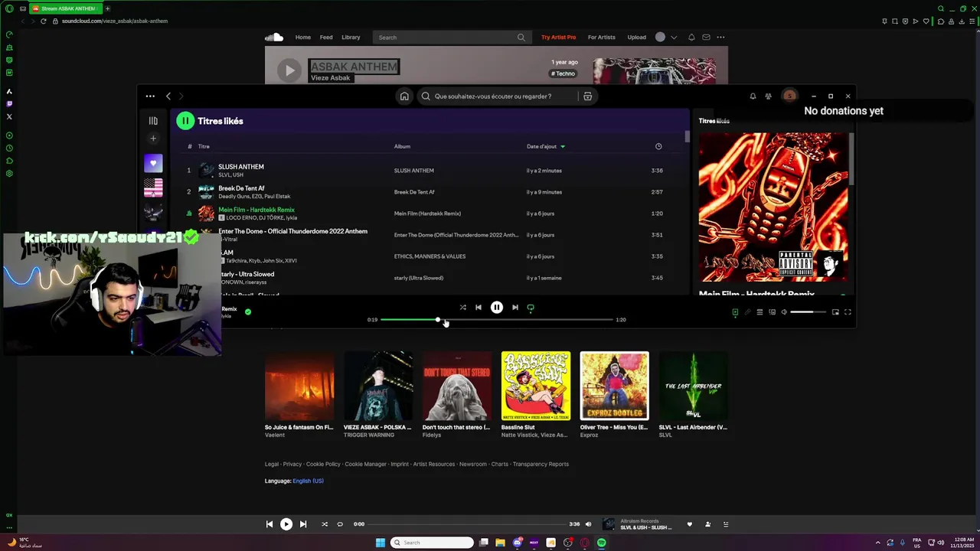Open SoundCloud next-up queue icon
Viewport: 980px width, 551px height.
pyautogui.click(x=726, y=524)
